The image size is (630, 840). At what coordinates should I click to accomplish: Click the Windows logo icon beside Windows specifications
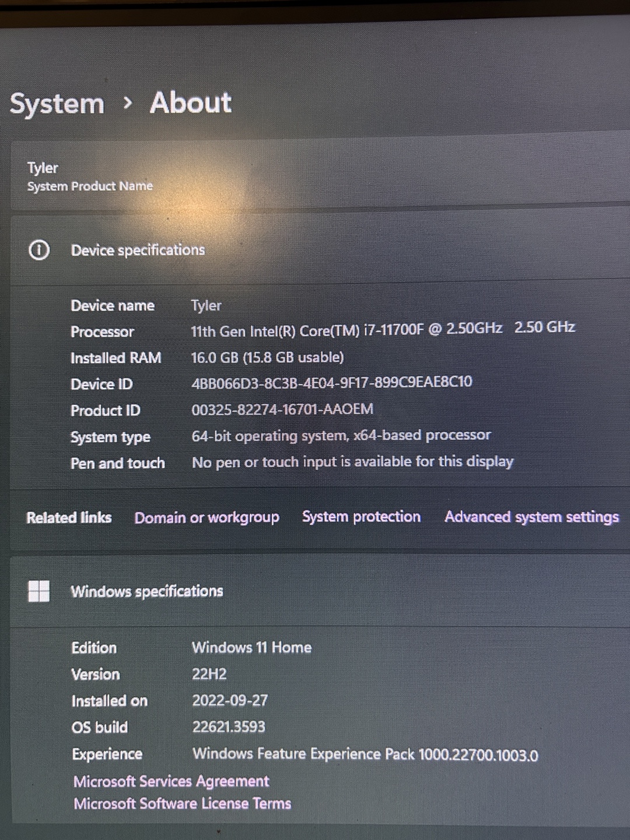(x=39, y=591)
